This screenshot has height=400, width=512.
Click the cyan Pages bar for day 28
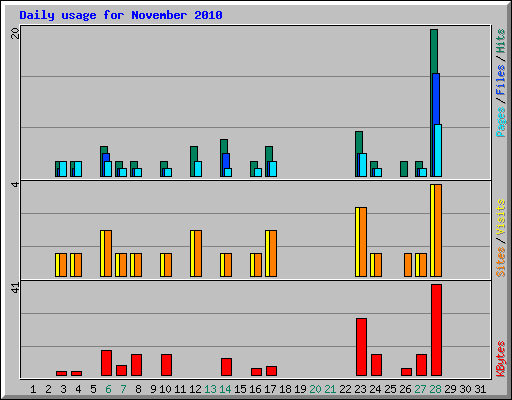tap(438, 150)
